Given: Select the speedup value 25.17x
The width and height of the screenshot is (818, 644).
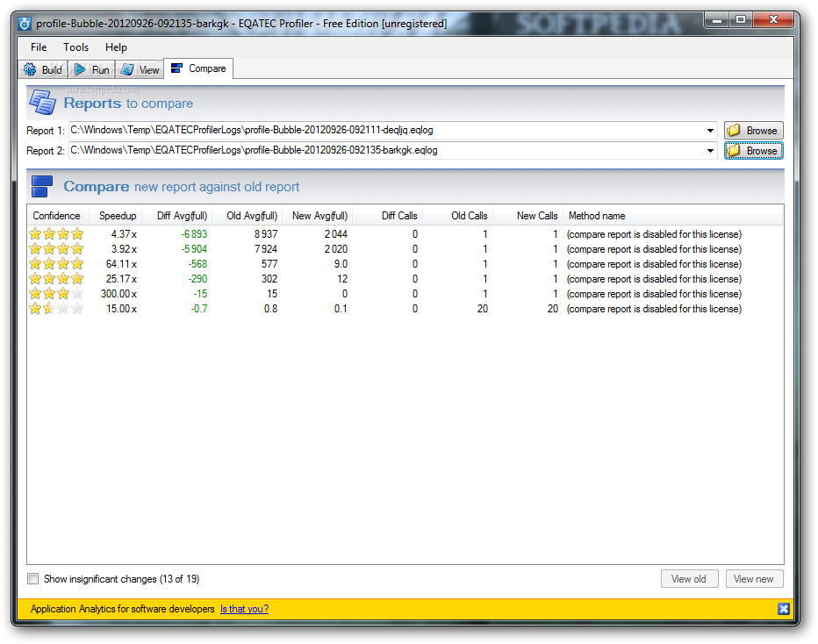Looking at the screenshot, I should point(121,279).
